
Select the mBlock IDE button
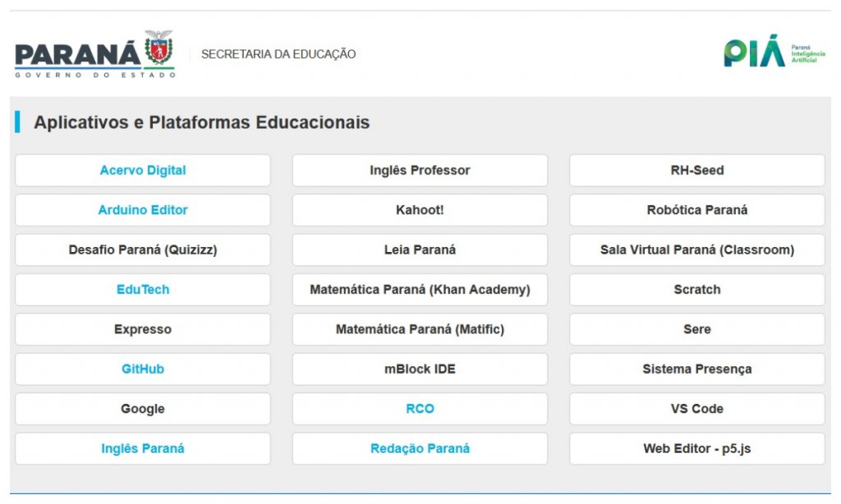click(x=420, y=369)
